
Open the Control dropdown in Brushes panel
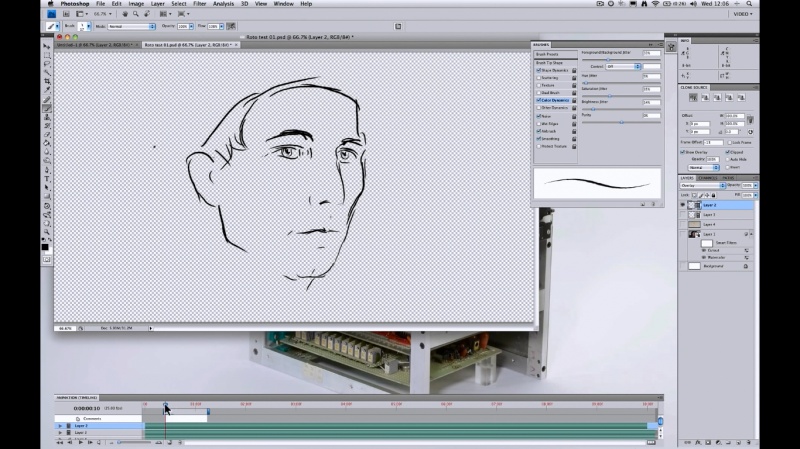click(x=623, y=66)
